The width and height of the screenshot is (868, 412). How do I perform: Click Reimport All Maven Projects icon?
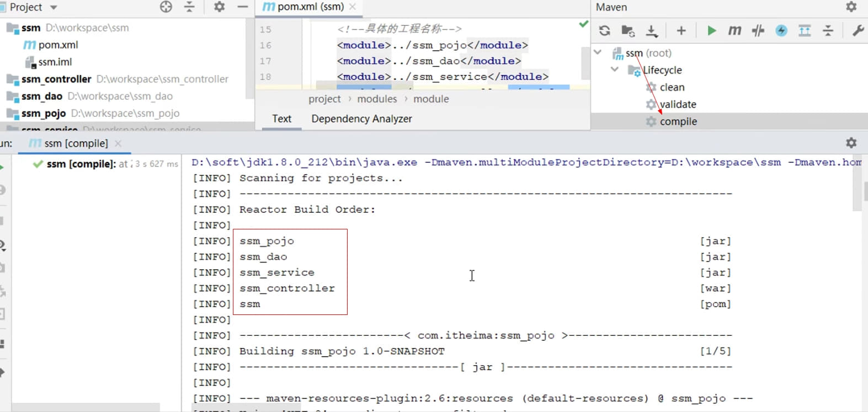pyautogui.click(x=605, y=31)
